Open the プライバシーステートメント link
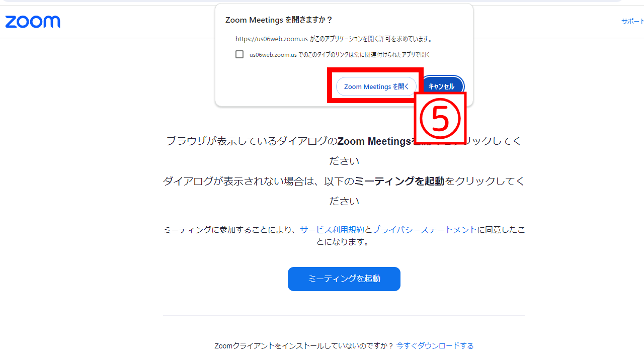 pyautogui.click(x=425, y=230)
